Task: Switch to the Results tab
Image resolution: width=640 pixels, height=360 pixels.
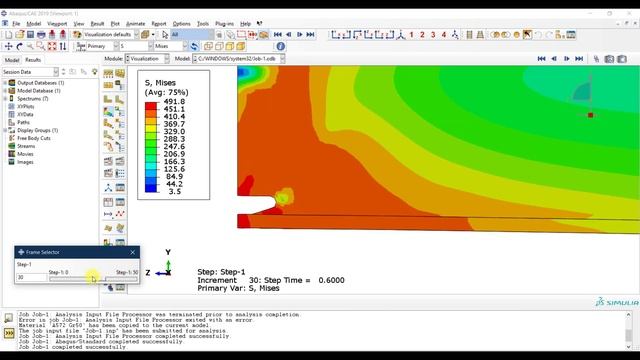Action: (x=33, y=60)
